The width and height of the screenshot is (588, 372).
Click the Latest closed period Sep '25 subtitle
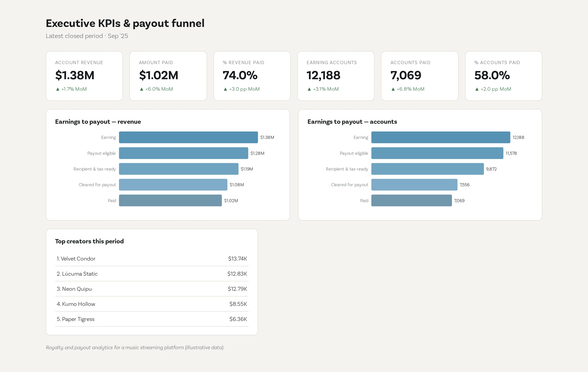[87, 36]
